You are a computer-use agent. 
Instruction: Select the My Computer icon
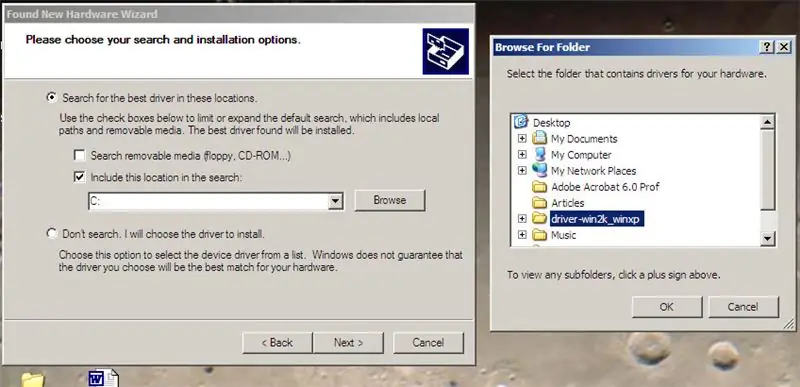tap(539, 154)
